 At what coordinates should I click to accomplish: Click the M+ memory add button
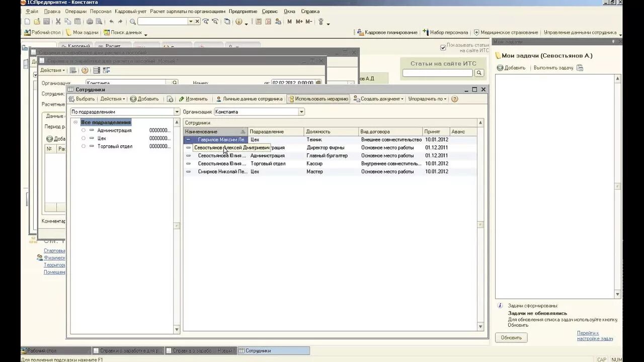299,22
